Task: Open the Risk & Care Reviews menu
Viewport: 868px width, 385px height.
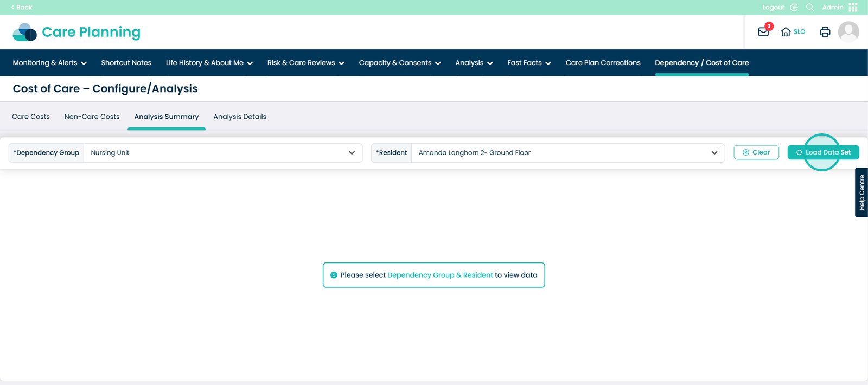Action: pyautogui.click(x=305, y=63)
